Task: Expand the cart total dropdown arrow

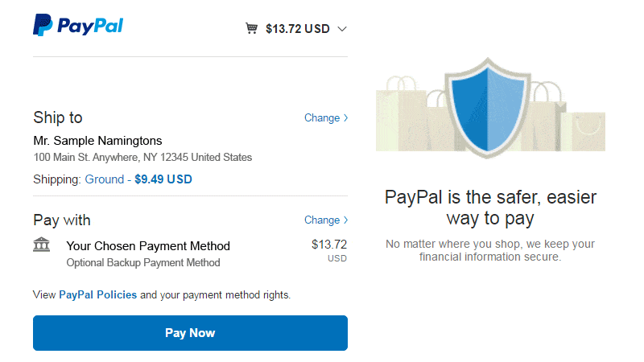Action: (342, 29)
